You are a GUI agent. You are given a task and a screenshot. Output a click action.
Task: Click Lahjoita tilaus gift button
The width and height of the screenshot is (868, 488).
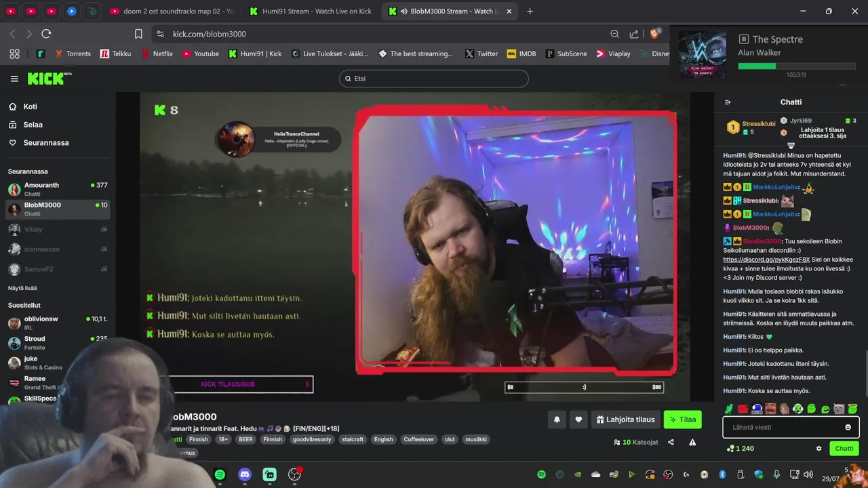[x=626, y=420]
